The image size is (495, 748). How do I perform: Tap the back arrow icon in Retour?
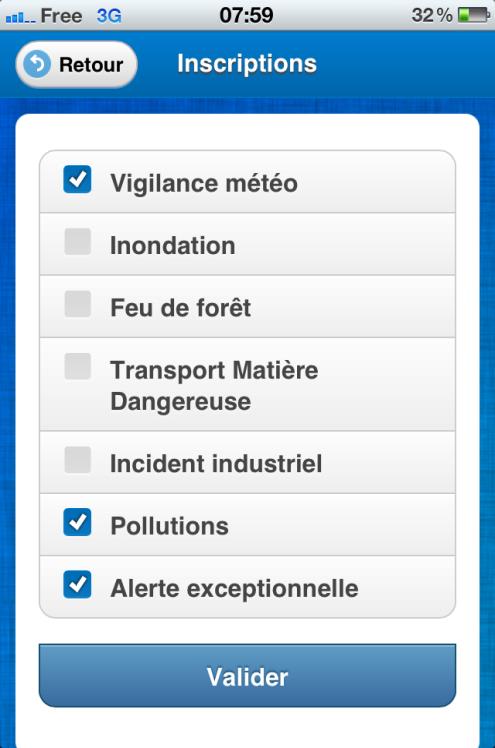tap(37, 64)
